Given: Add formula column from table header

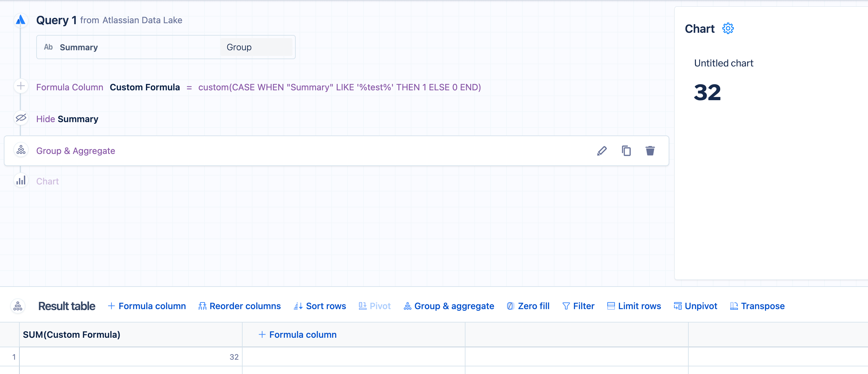Looking at the screenshot, I should pyautogui.click(x=298, y=335).
